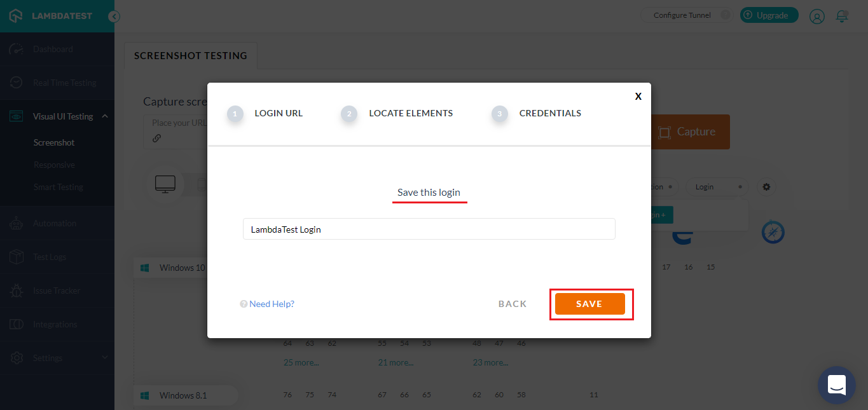
Task: Open settings with the gear icon beside Login tag
Action: point(766,186)
